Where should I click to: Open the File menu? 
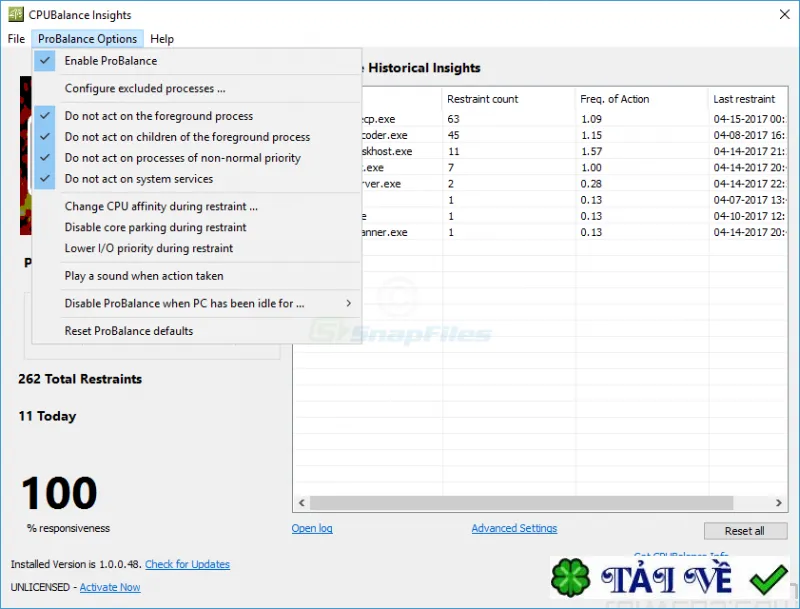tap(16, 39)
